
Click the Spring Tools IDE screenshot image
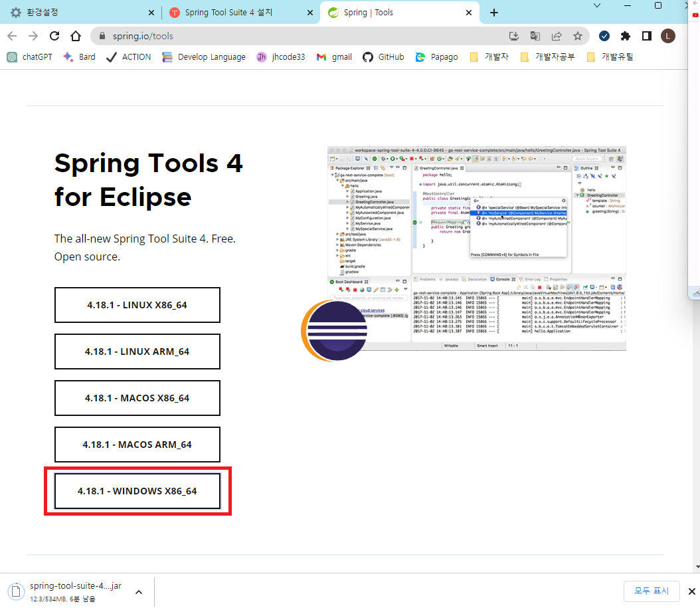(x=476, y=249)
